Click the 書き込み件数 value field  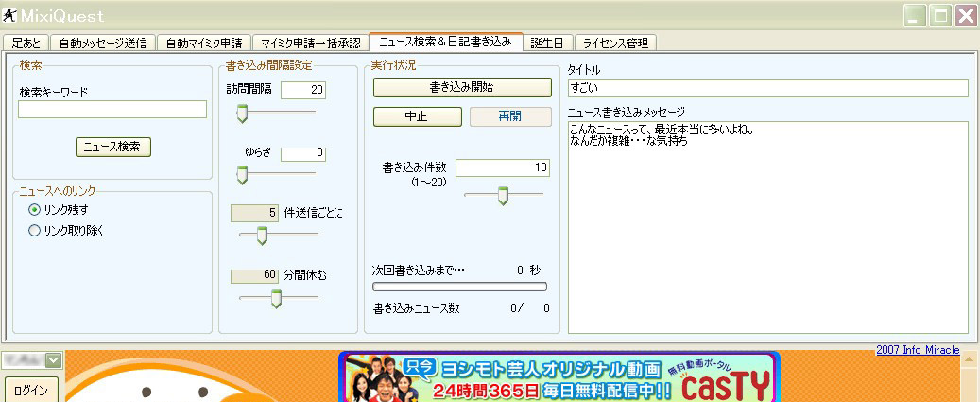(x=503, y=167)
